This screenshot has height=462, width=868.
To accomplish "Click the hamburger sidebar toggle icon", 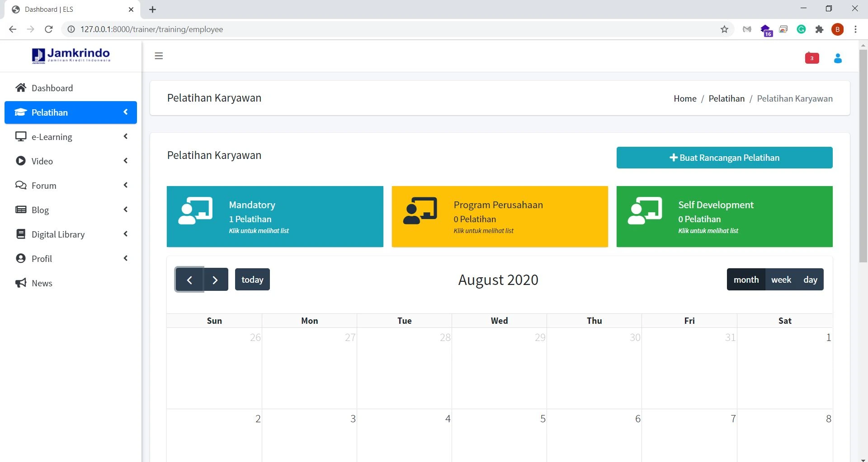I will (159, 56).
